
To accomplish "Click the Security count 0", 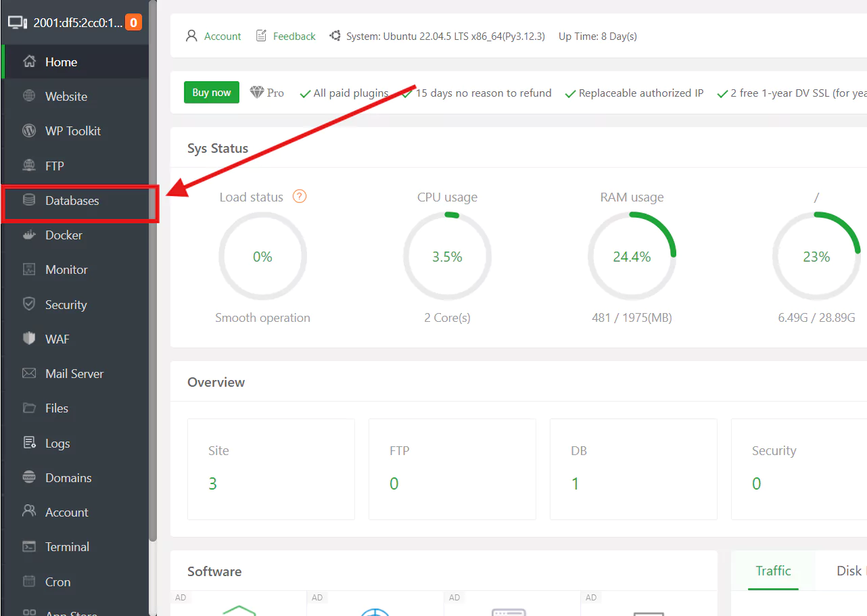I will click(756, 483).
